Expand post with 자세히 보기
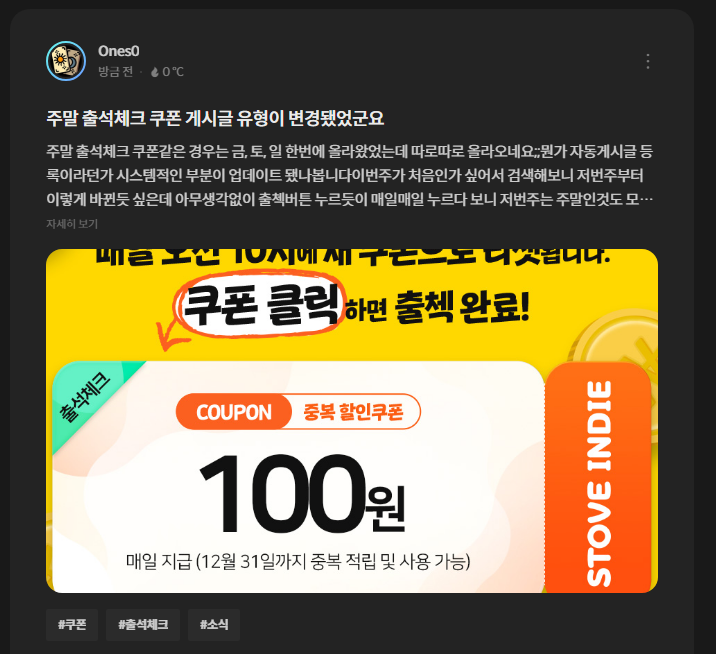716x654 pixels. tap(72, 224)
